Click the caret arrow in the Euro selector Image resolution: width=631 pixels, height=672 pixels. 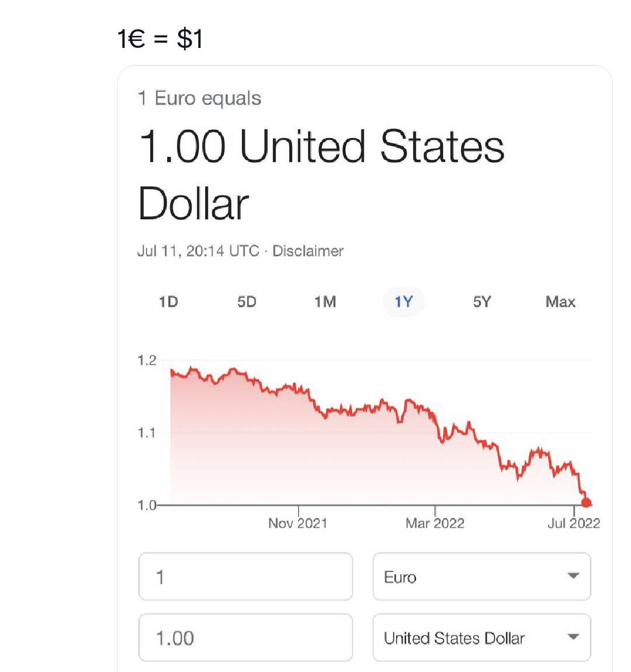tap(573, 576)
